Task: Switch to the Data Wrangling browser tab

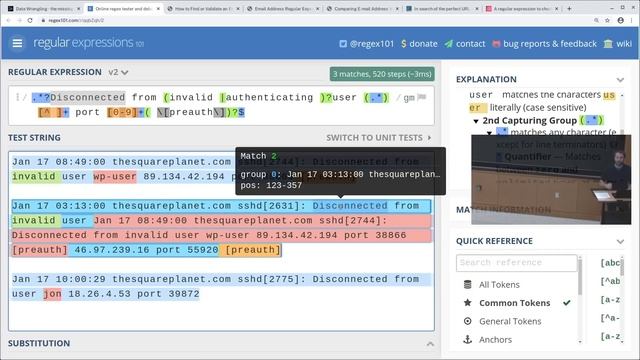Action: click(x=44, y=8)
